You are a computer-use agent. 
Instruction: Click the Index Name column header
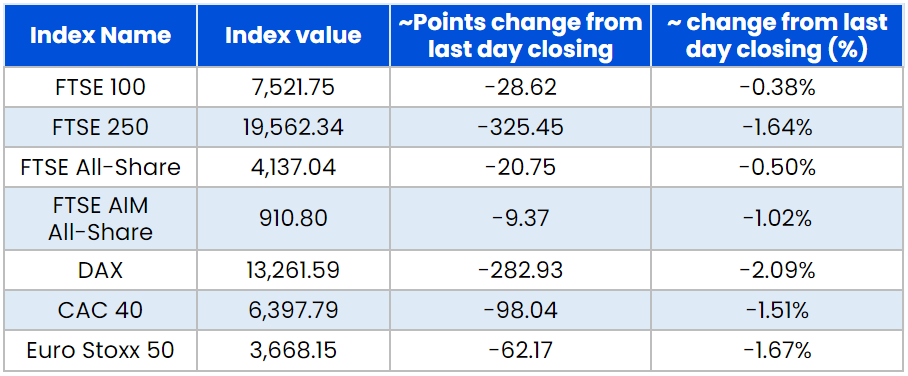pos(100,35)
